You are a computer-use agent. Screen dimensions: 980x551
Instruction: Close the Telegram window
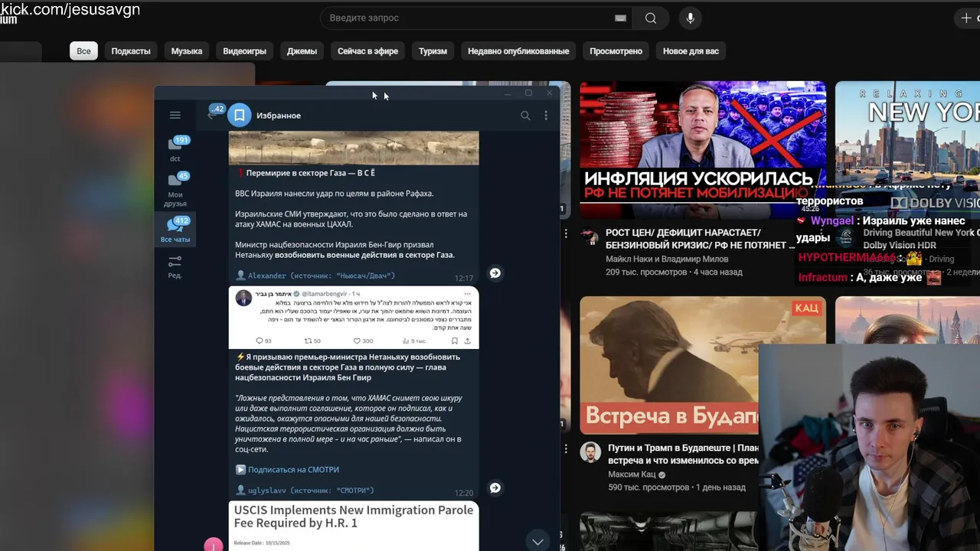coord(549,93)
